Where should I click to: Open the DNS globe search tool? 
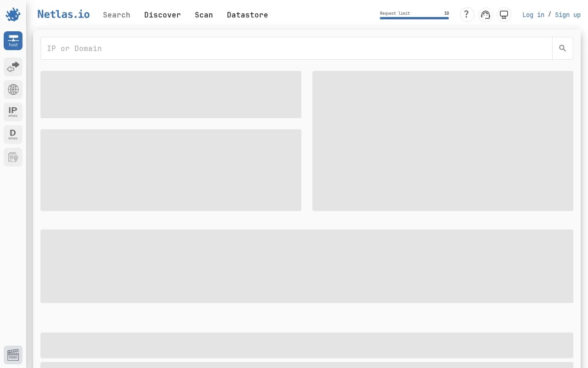click(x=13, y=89)
